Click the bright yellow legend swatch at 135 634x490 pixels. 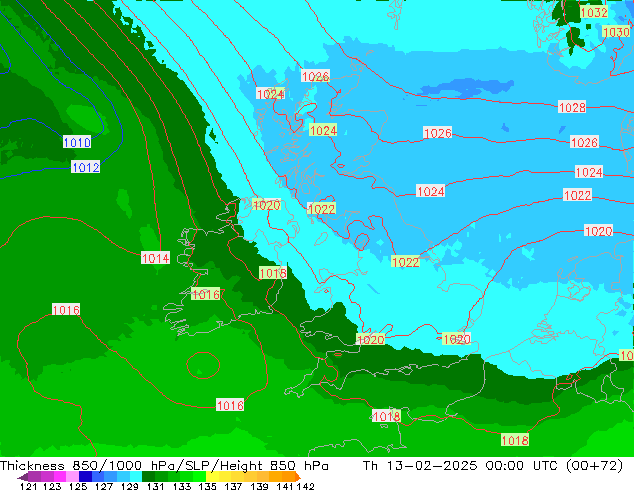coord(212,477)
